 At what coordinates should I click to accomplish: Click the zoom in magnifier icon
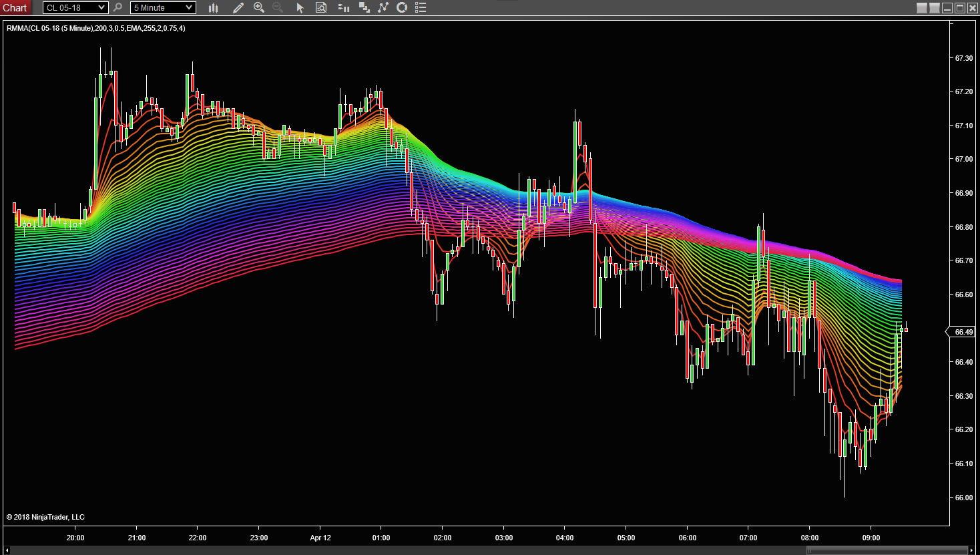(x=259, y=8)
